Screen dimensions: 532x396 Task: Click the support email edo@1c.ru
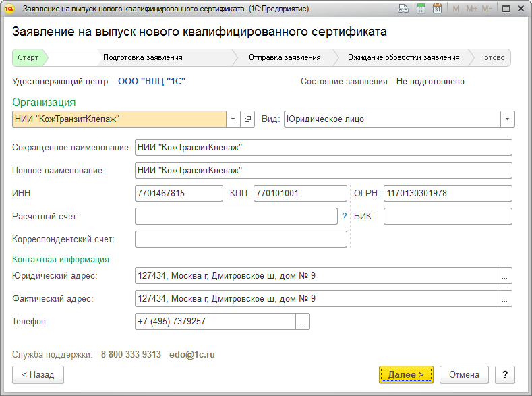(192, 355)
